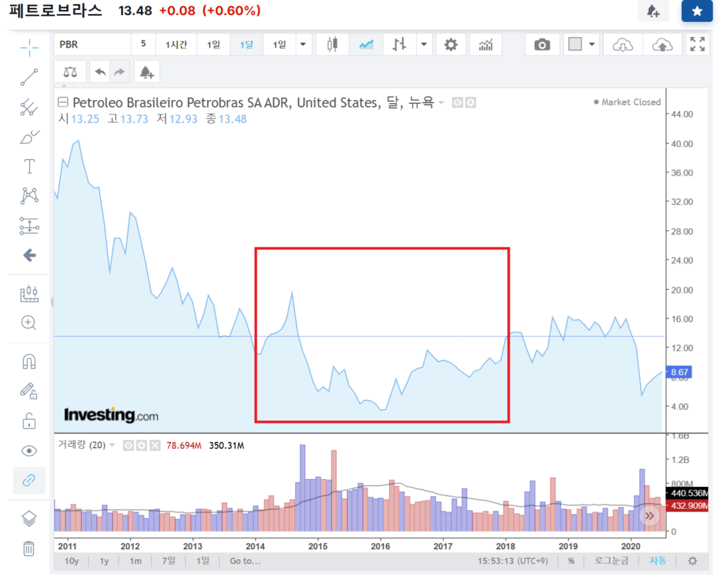The height and width of the screenshot is (577, 728).
Task: Click the 15:53:13 (UTC+9) timezone
Action: [x=513, y=561]
